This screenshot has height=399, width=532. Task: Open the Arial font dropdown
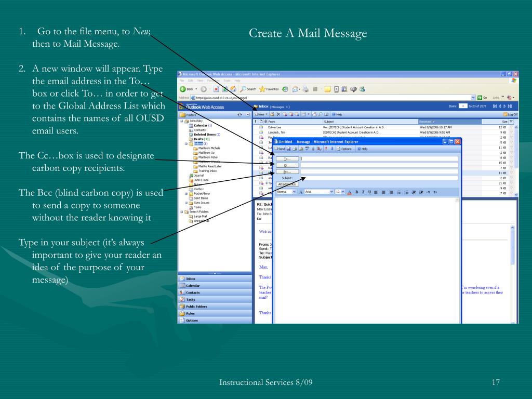pos(331,192)
